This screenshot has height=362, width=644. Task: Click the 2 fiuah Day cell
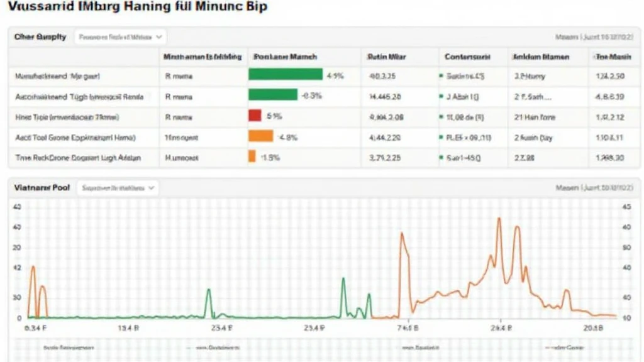(533, 138)
